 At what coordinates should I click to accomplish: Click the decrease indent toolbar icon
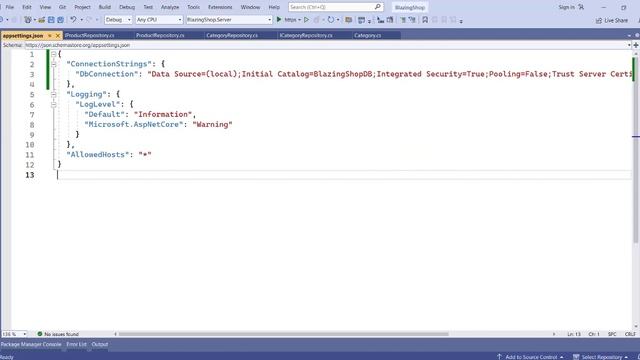pos(403,20)
